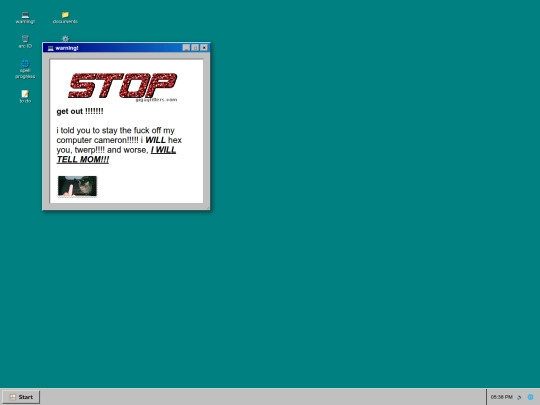
Task: Open the gear settings desktop icon
Action: pyautogui.click(x=65, y=38)
